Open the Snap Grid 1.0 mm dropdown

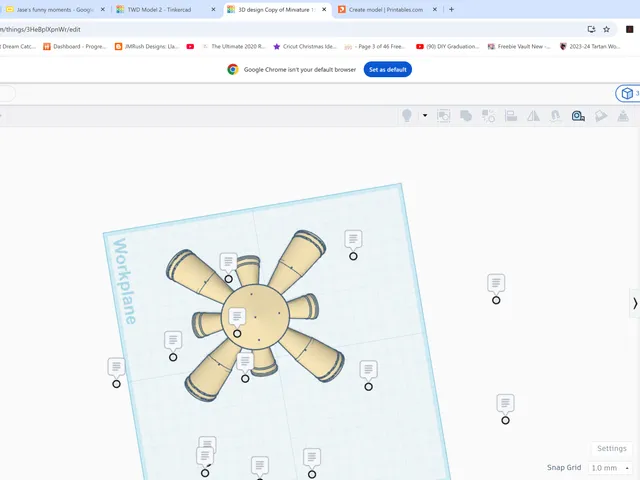point(609,468)
